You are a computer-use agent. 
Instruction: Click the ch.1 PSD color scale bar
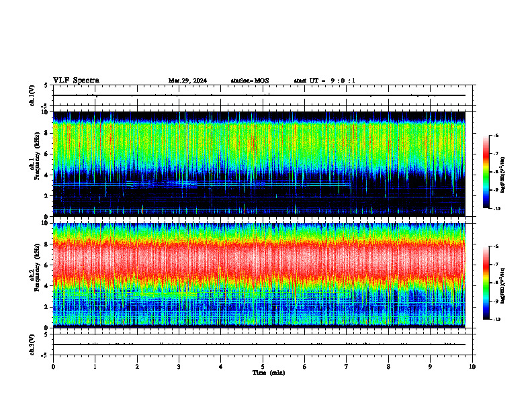coord(486,172)
